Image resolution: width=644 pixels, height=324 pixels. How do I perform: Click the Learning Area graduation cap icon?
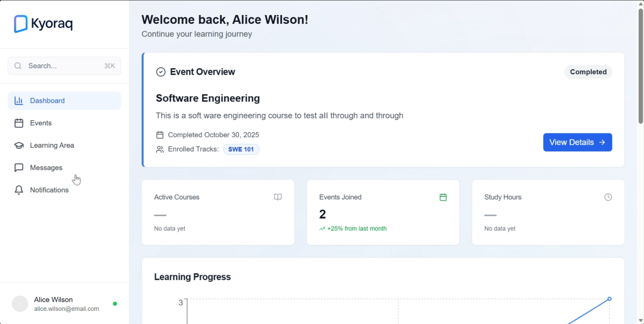click(19, 146)
